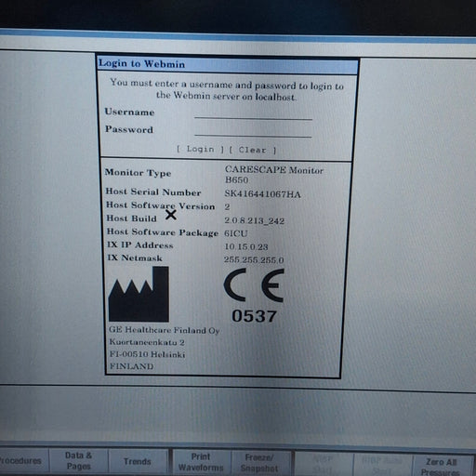Select Print Waveforms
This screenshot has width=476, height=476.
click(201, 462)
